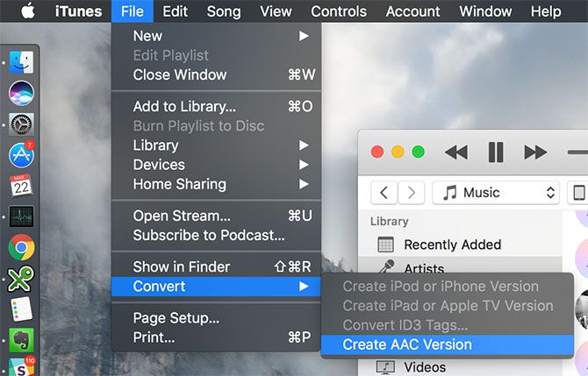
Task: Open the Apple menu
Action: pyautogui.click(x=28, y=11)
